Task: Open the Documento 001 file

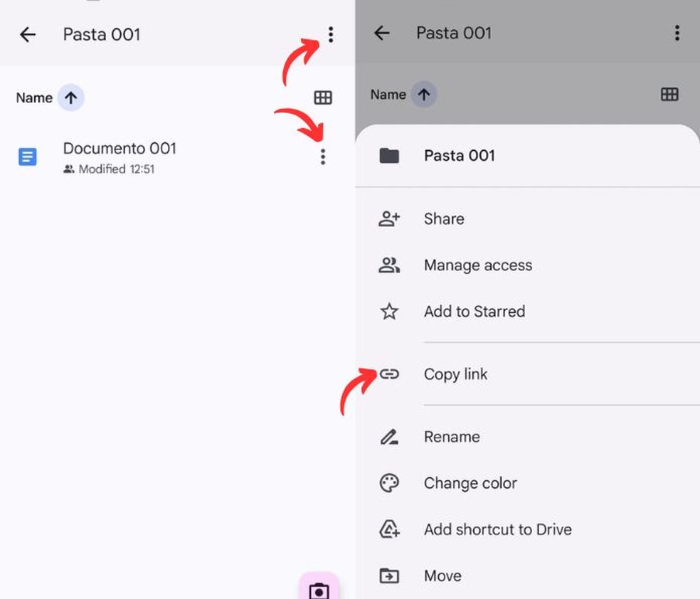Action: (120, 149)
